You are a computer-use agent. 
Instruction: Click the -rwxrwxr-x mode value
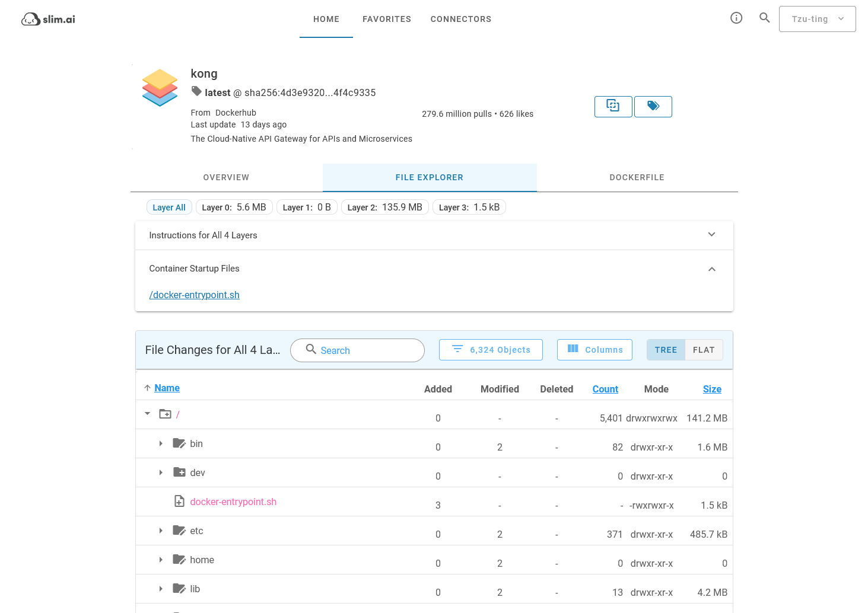[x=651, y=505]
